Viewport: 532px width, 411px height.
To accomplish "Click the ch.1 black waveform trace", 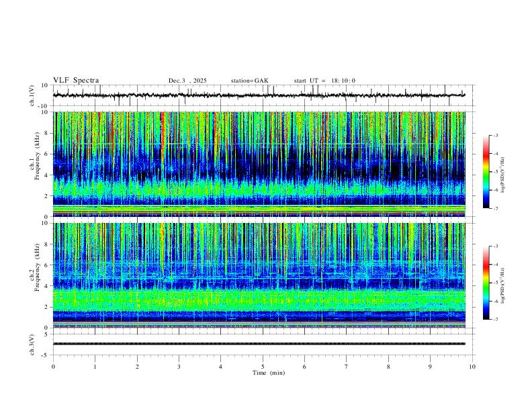I will tap(259, 95).
